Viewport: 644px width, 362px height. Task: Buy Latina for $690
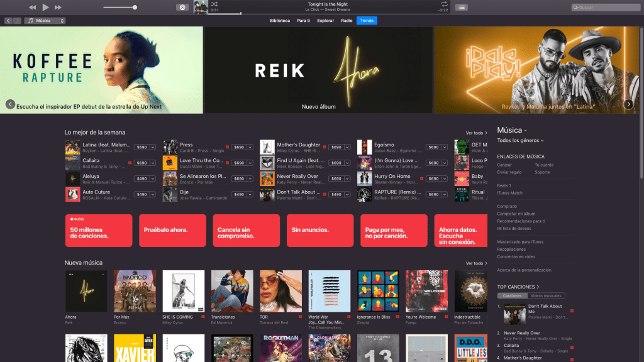142,147
